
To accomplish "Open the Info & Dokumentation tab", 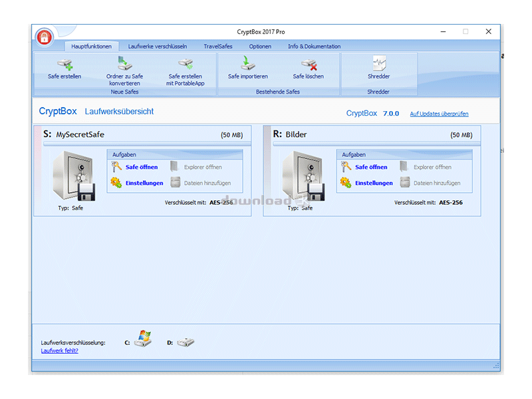I will point(314,47).
